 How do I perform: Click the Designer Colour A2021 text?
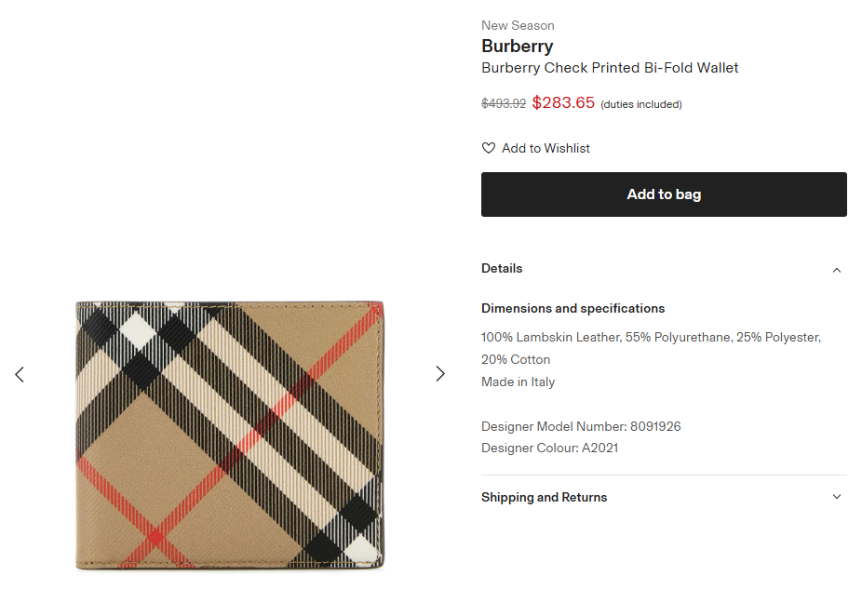coord(549,449)
